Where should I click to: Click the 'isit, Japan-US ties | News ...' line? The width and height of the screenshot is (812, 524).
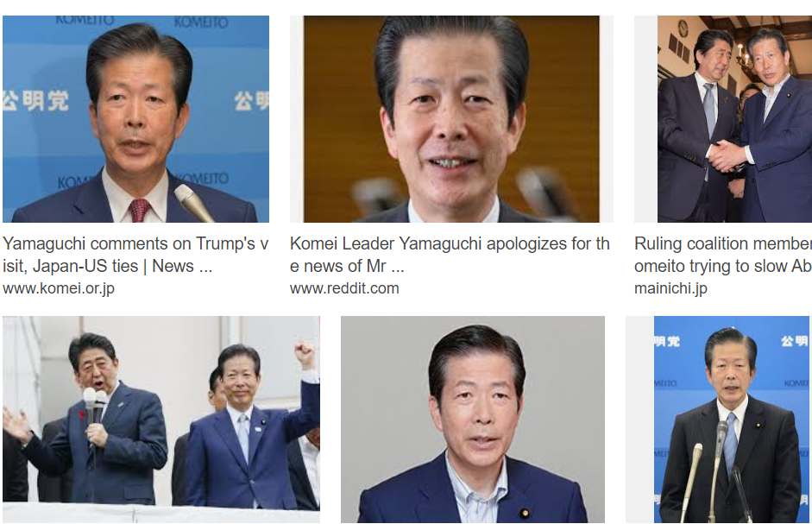pyautogui.click(x=108, y=266)
